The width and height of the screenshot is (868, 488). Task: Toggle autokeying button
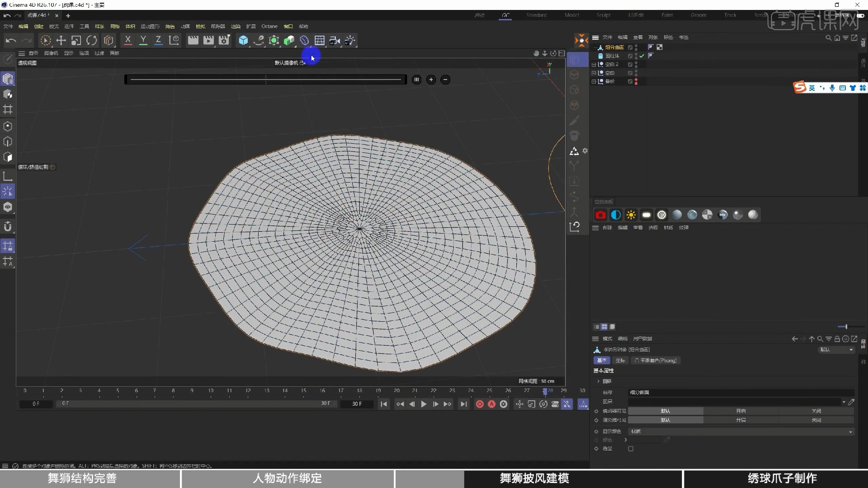[491, 404]
